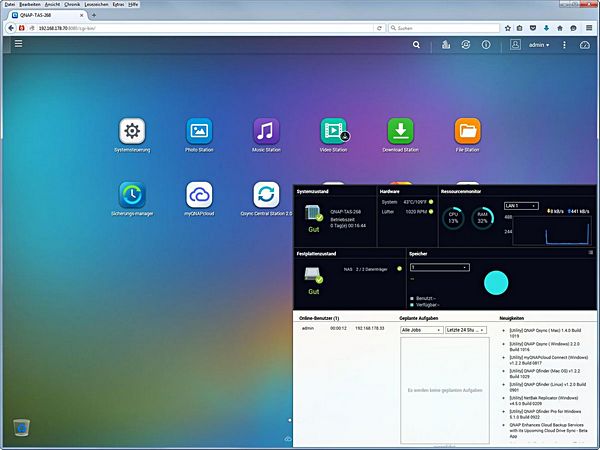Click the '1020 RPM' fan speed value
Screen dimensions: 600x450
416,211
